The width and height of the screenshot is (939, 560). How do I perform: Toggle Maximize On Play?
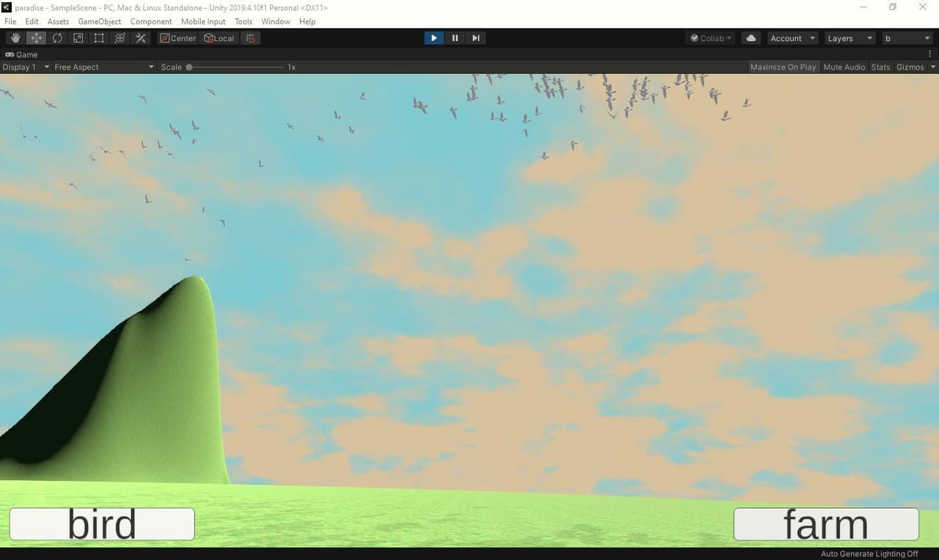(783, 67)
